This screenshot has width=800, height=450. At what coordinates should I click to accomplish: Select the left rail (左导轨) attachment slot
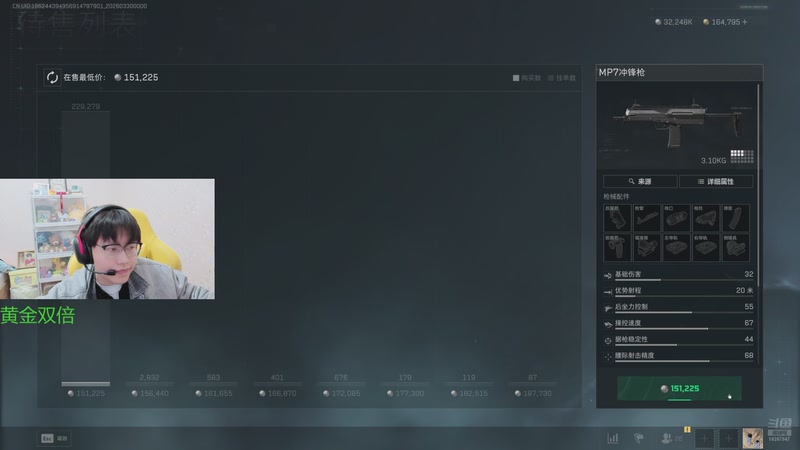676,248
